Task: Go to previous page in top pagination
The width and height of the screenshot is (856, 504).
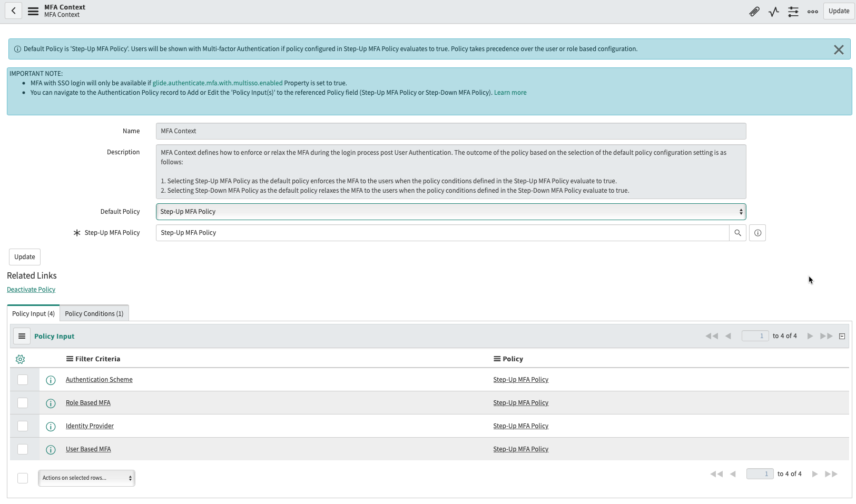Action: pyautogui.click(x=728, y=336)
